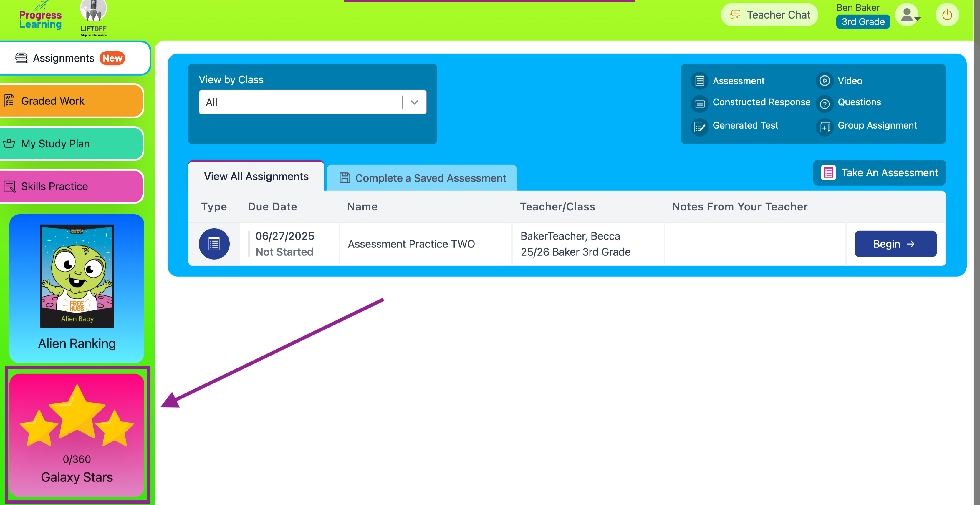
Task: Click the My Study Plan icon
Action: tap(9, 144)
